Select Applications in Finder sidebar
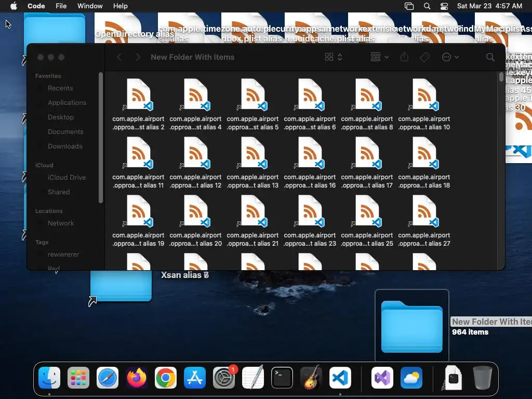This screenshot has height=399, width=532. coord(67,103)
